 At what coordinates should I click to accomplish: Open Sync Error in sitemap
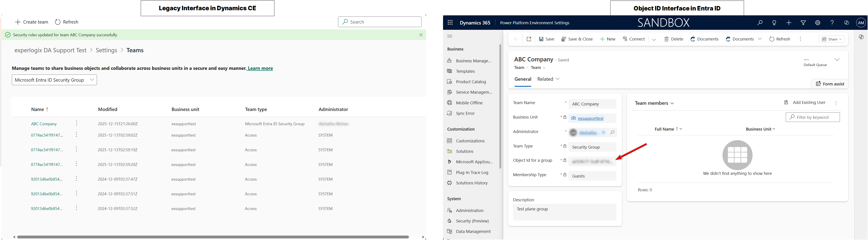tap(461, 114)
